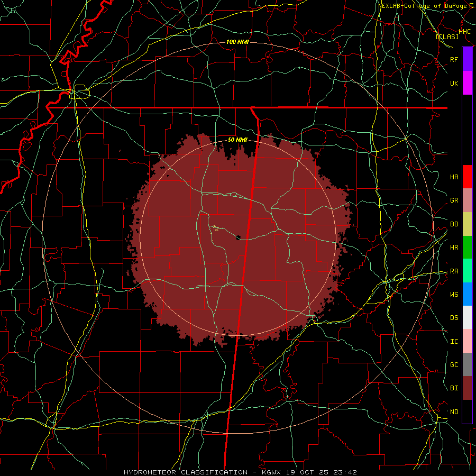Click the "HHC" product code text
Image resolution: width=476 pixels, height=476 pixels.
(x=464, y=32)
